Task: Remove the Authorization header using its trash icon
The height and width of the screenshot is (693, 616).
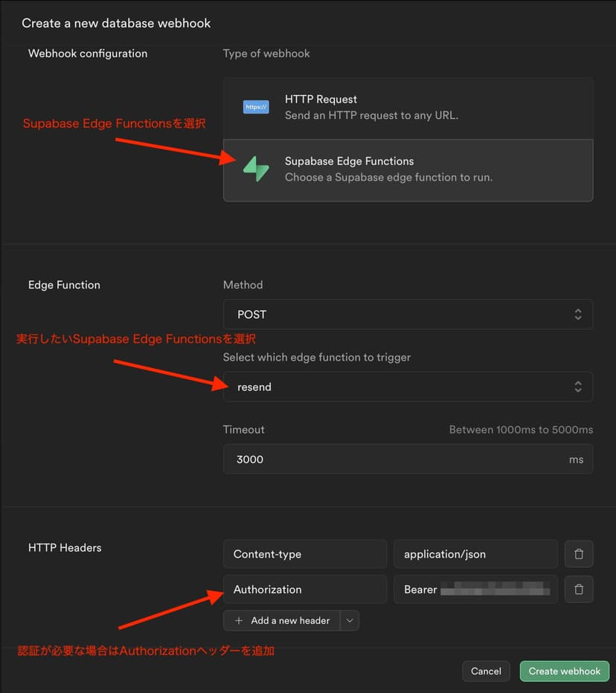Action: click(x=579, y=589)
